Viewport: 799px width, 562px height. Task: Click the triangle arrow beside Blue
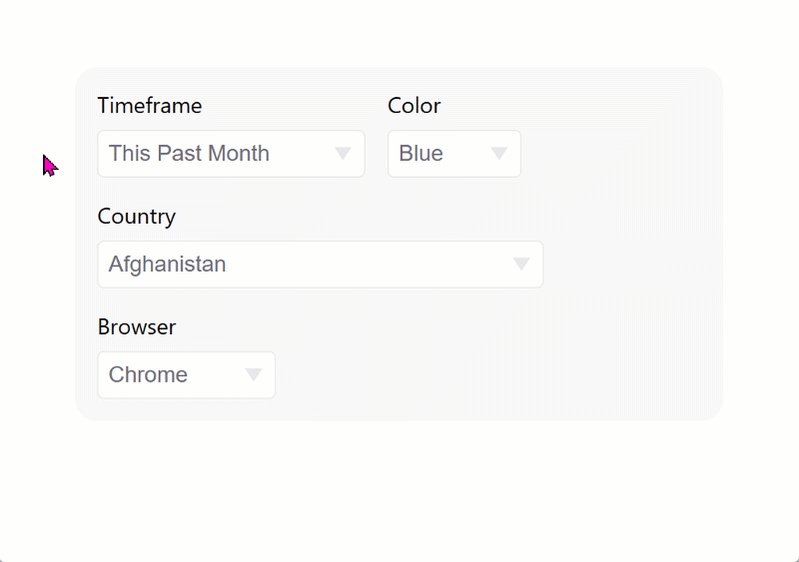[499, 153]
